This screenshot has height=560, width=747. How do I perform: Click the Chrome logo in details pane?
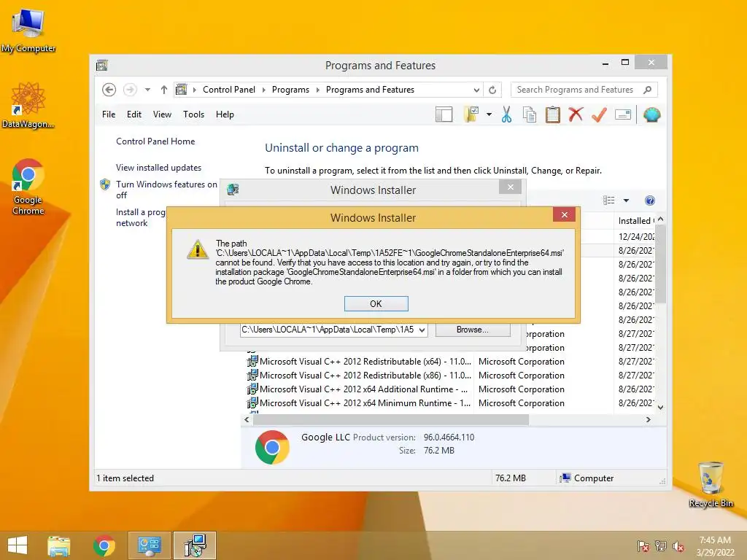(272, 447)
